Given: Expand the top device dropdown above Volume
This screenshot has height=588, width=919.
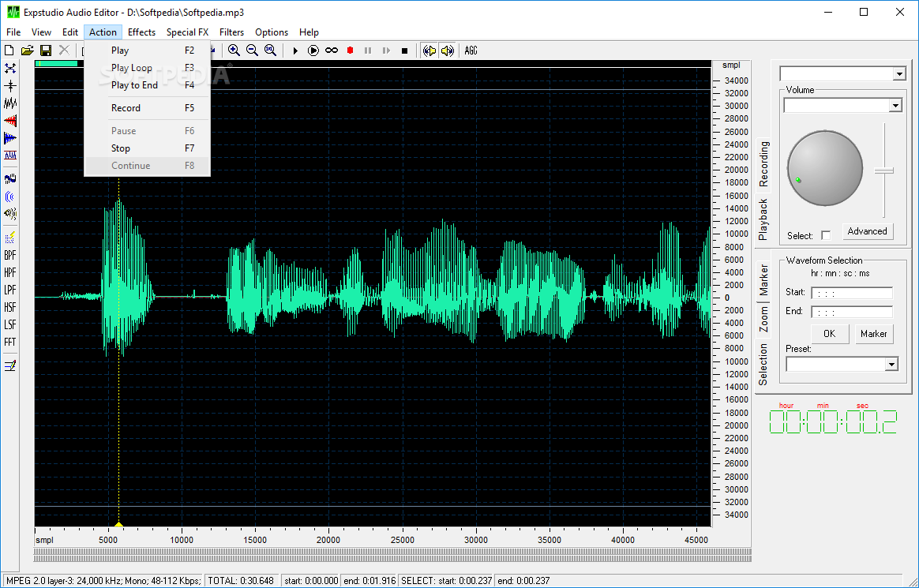Looking at the screenshot, I should click(899, 73).
